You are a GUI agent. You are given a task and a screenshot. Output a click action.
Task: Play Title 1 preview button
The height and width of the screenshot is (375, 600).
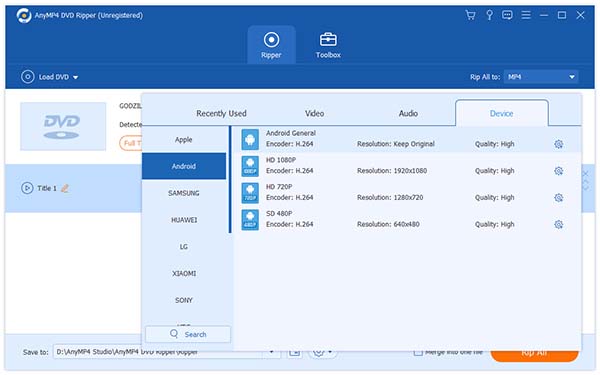pyautogui.click(x=27, y=188)
